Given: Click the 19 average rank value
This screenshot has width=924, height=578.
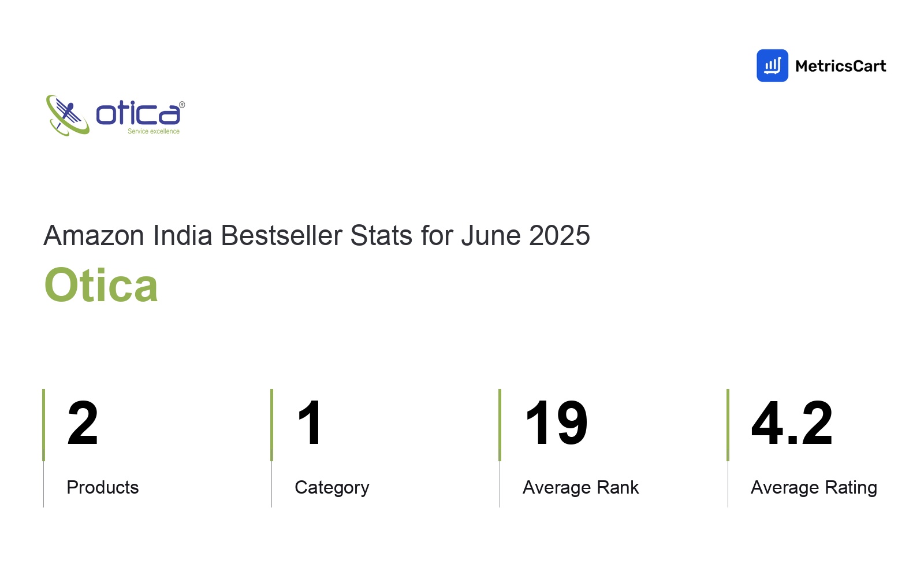Looking at the screenshot, I should (x=556, y=424).
